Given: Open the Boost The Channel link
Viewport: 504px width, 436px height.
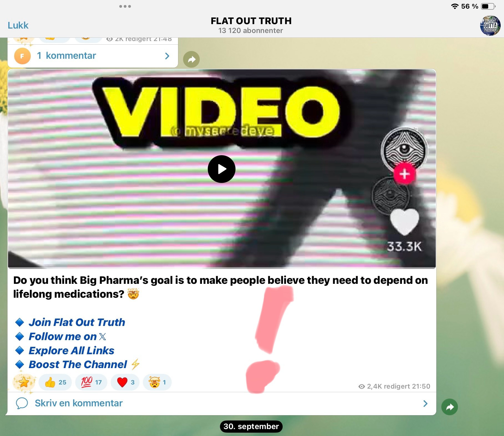Looking at the screenshot, I should pos(78,364).
